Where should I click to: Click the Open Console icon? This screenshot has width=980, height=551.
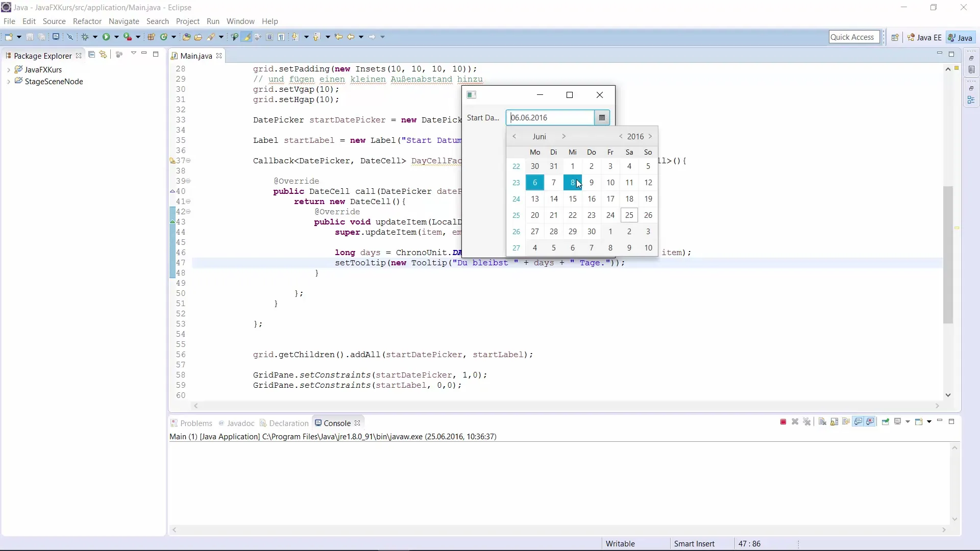tap(919, 422)
